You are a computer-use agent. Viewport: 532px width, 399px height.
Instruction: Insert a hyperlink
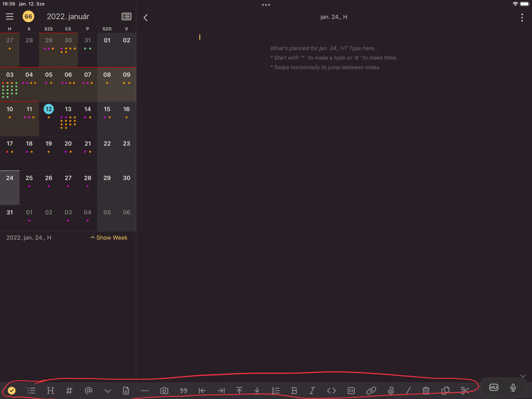coord(371,390)
